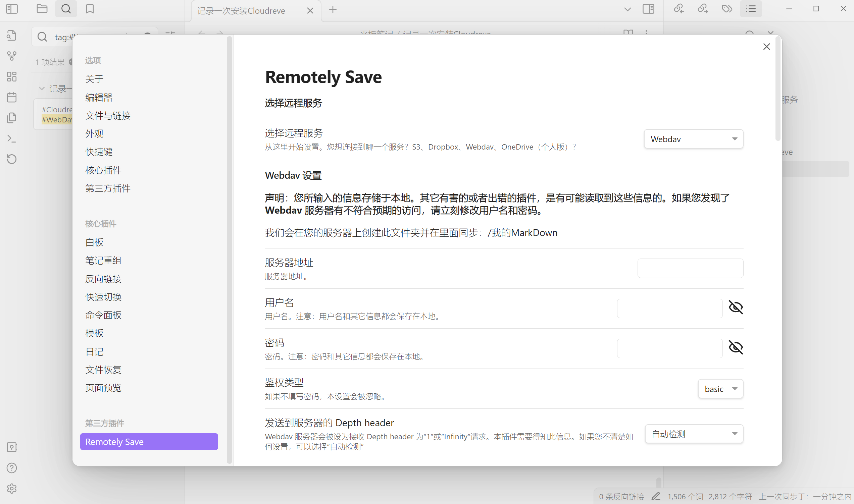Add a new tab with plus icon
854x504 pixels.
333,9
